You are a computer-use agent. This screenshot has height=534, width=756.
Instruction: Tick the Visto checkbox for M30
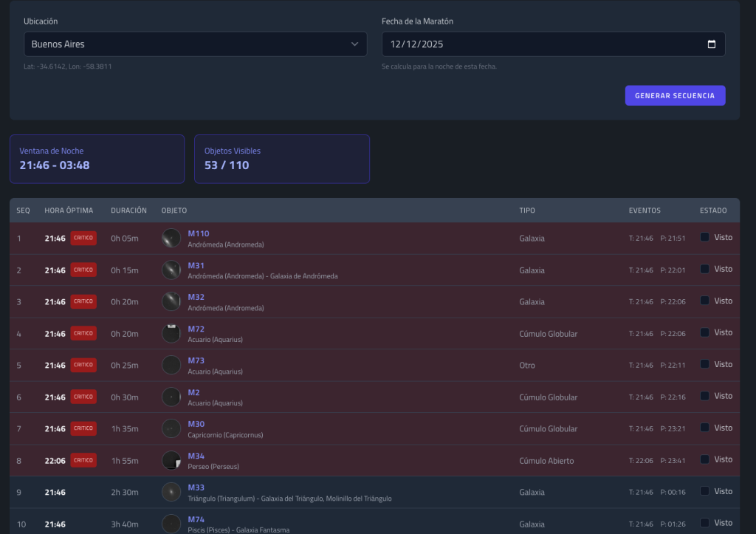704,428
